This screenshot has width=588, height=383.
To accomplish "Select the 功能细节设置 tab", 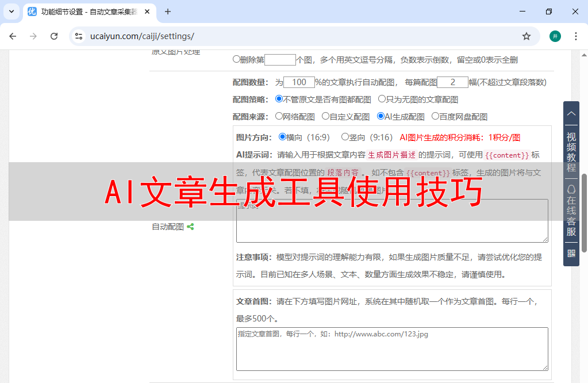I will tap(89, 12).
